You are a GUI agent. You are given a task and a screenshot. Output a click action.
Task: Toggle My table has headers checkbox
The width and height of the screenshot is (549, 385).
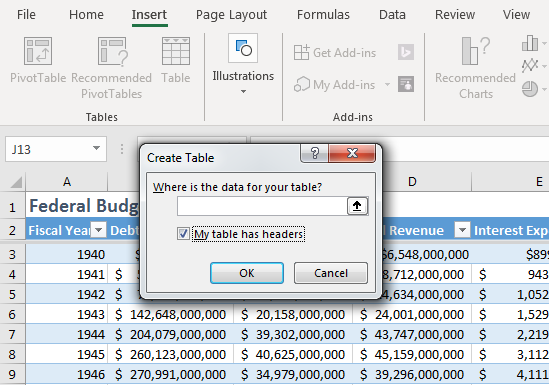183,234
